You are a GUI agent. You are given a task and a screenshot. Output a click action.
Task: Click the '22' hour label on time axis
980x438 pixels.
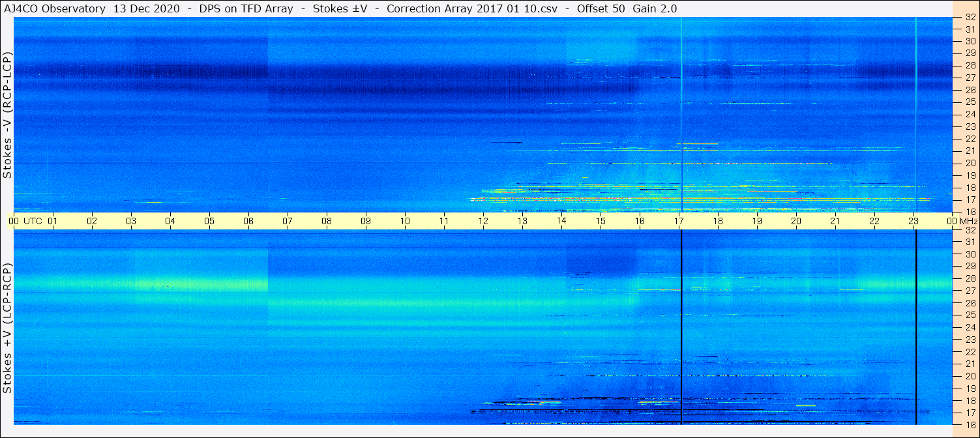(874, 221)
